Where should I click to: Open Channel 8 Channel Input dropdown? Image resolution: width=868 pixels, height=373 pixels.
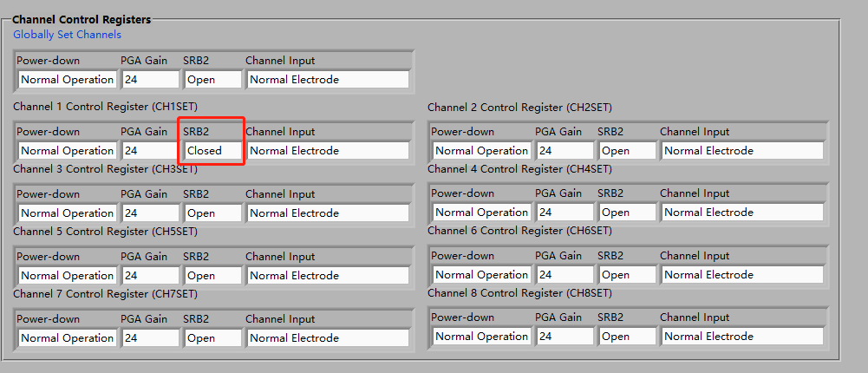click(742, 337)
